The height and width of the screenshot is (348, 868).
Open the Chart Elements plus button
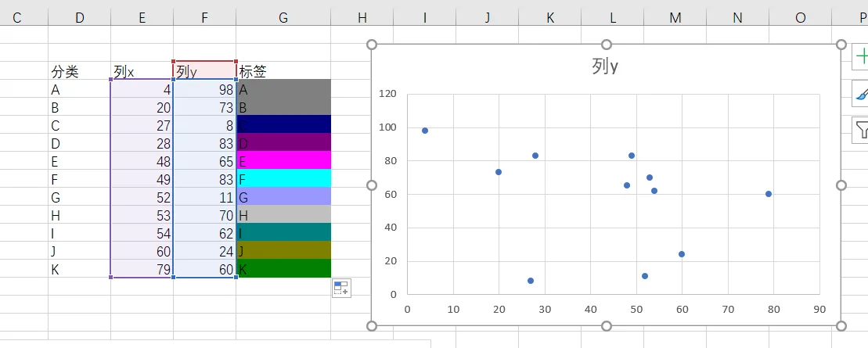(861, 58)
